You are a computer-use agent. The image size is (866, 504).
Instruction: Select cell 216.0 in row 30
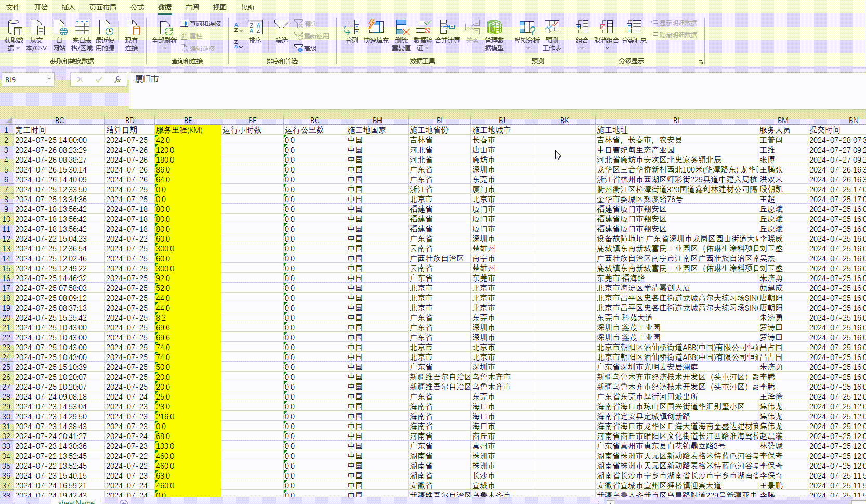tap(188, 416)
